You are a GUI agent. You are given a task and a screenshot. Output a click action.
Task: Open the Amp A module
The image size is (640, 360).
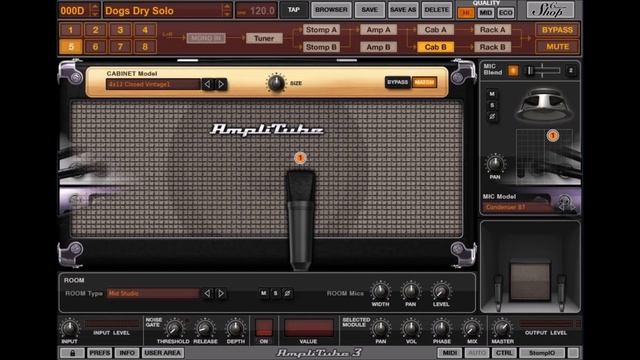point(378,30)
